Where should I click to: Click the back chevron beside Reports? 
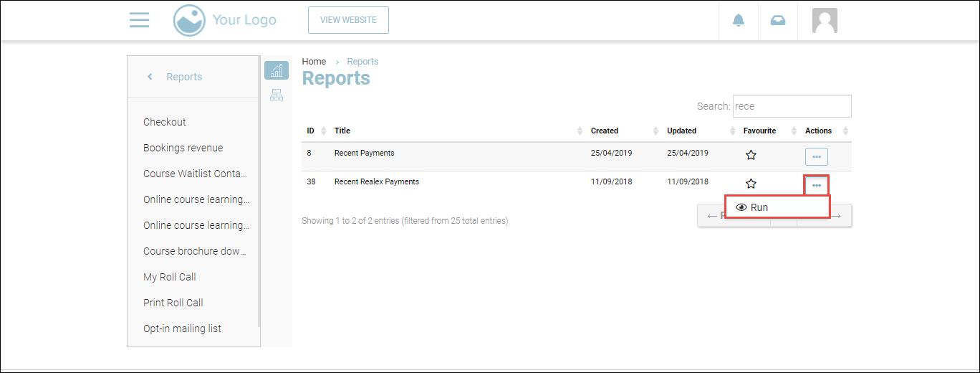150,77
